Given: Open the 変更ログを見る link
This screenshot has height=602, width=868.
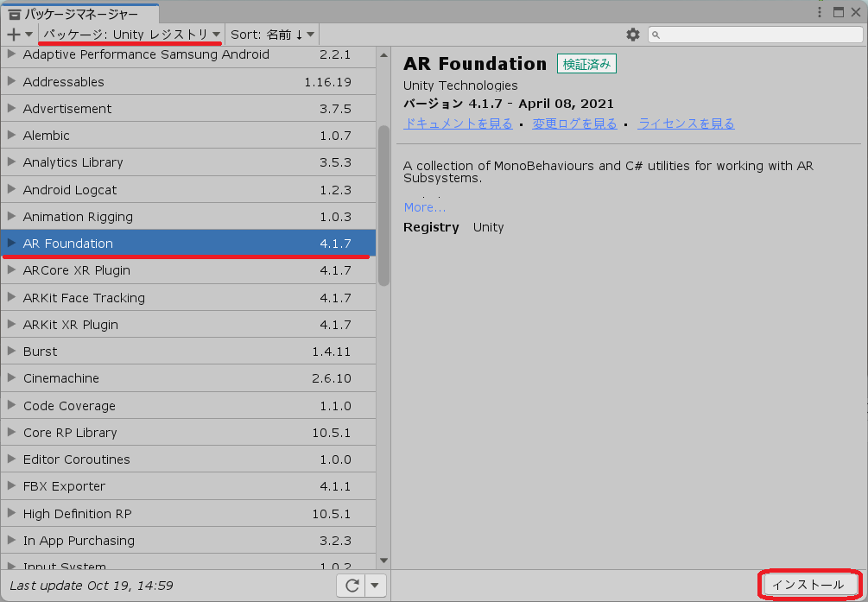Looking at the screenshot, I should click(x=574, y=124).
